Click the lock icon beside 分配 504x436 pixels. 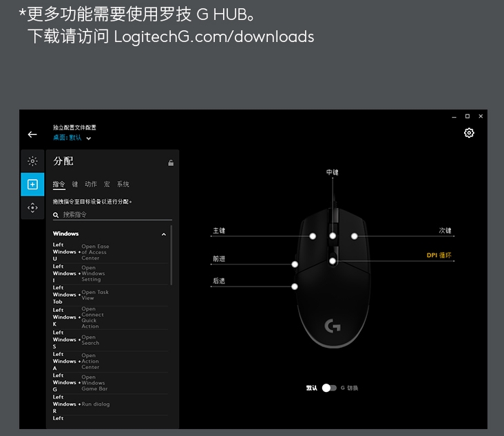pos(171,163)
